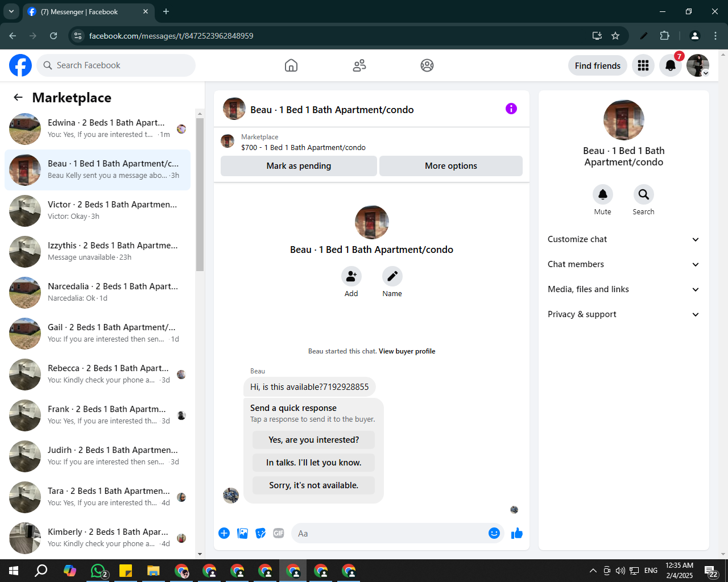Image resolution: width=728 pixels, height=582 pixels.
Task: Send 'Sorry, it's not available.' response
Action: point(314,485)
